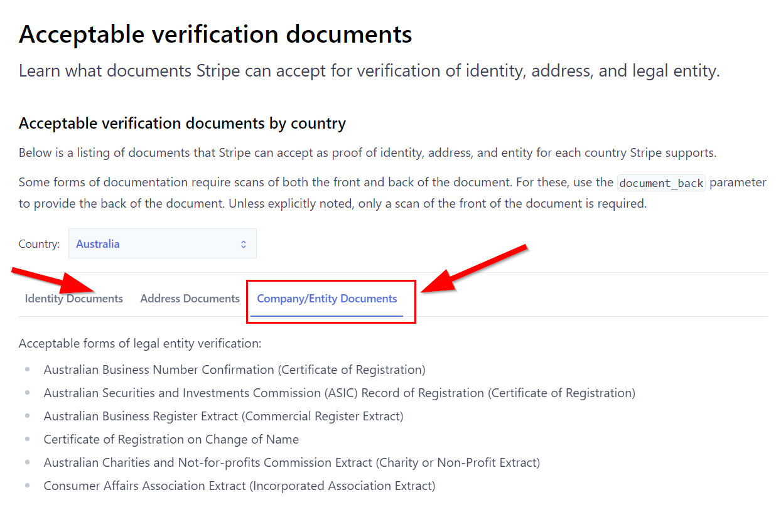Click the up-down chevron icon in Country selector
This screenshot has height=532, width=776.
click(x=244, y=244)
